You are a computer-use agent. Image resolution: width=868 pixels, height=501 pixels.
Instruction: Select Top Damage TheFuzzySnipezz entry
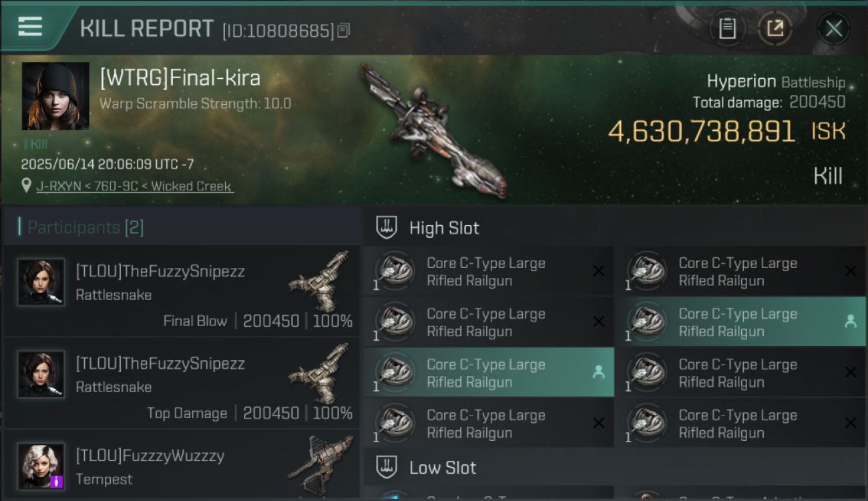point(182,383)
